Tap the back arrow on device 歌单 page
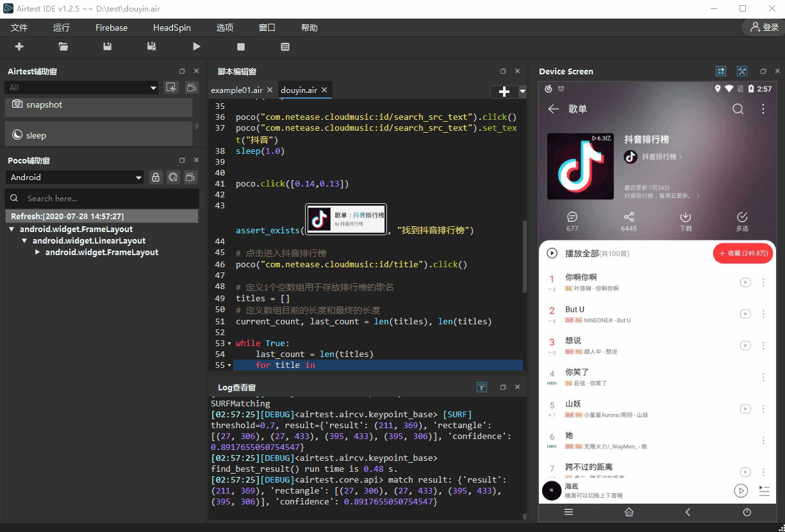Screen dimensions: 785x532 click(x=554, y=109)
